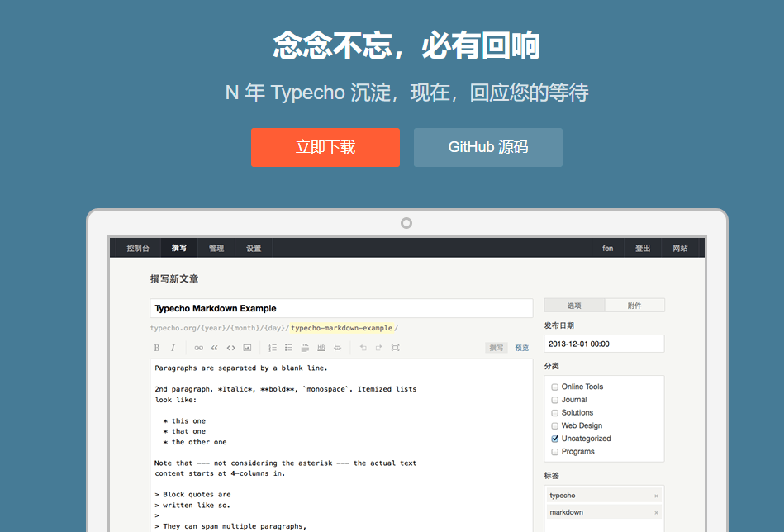Click the 标签 tags label
Viewport: 784px width, 532px height.
pos(552,476)
